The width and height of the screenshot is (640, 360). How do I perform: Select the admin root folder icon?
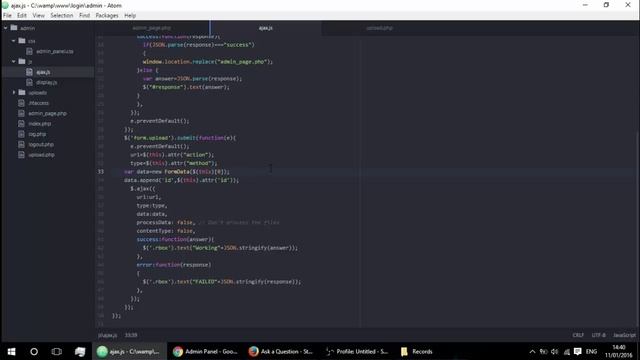pyautogui.click(x=14, y=28)
